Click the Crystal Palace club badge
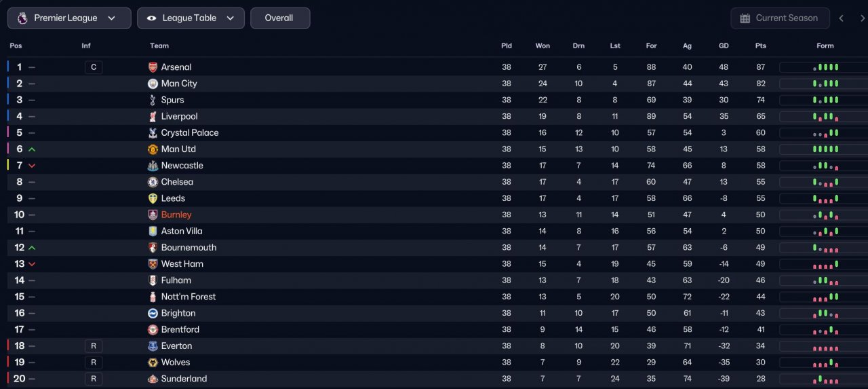This screenshot has width=868, height=389. click(x=153, y=133)
